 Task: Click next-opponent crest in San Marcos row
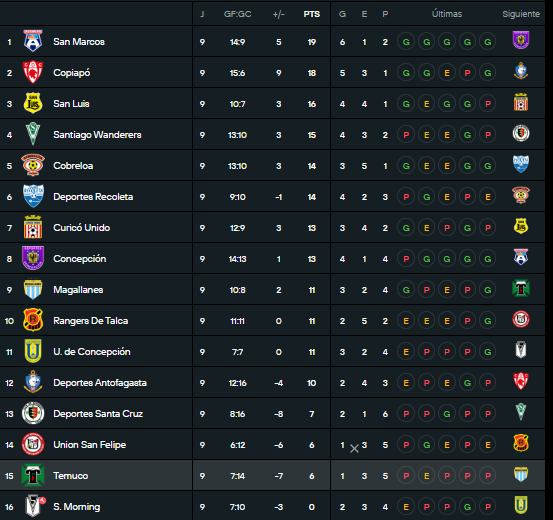521,40
